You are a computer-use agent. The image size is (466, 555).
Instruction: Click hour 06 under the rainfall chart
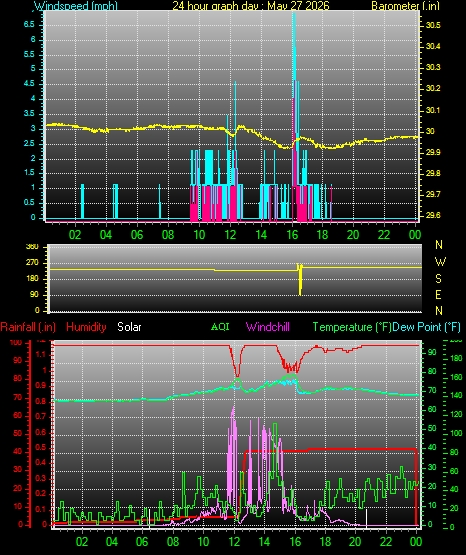point(142,542)
